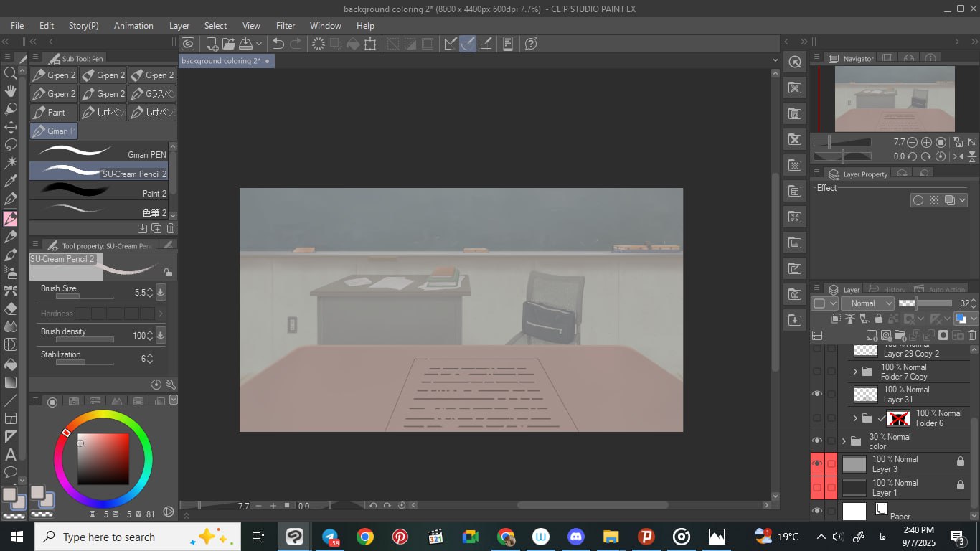Open the Normal blending mode dropdown
The width and height of the screenshot is (980, 551).
[x=868, y=303]
